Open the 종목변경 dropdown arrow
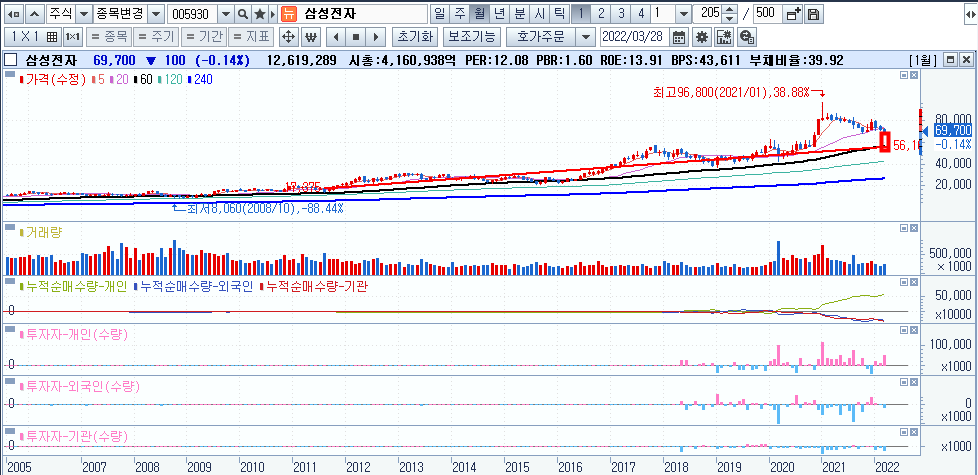Image resolution: width=978 pixels, height=475 pixels. click(x=157, y=14)
